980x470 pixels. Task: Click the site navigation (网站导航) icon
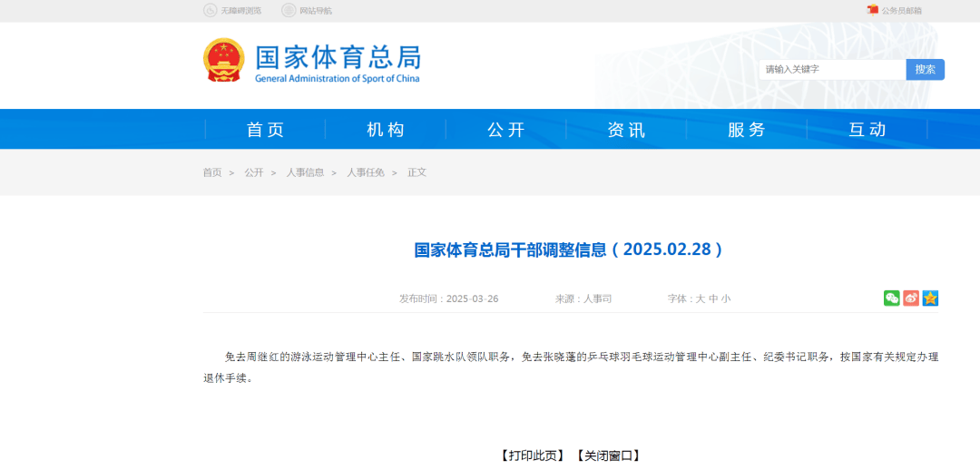click(289, 11)
